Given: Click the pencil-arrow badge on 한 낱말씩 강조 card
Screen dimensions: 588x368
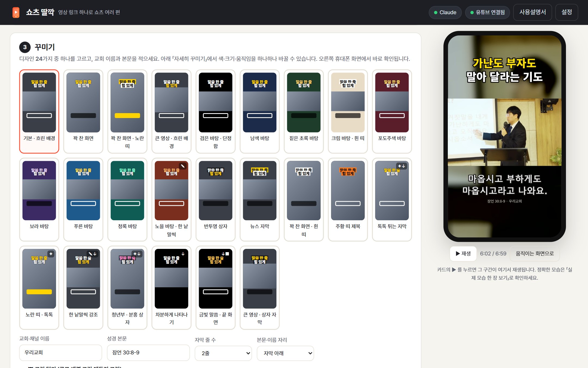Looking at the screenshot, I should click(93, 254).
